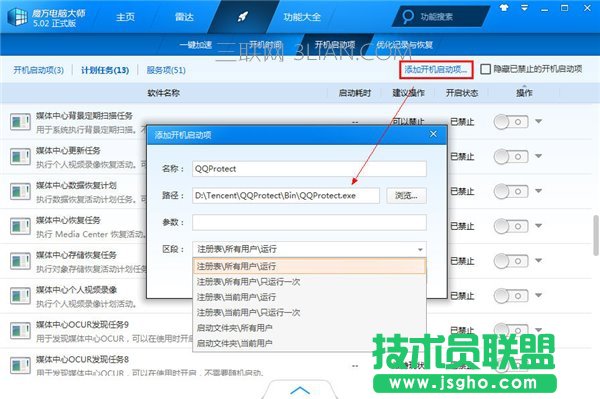The image size is (600, 399).
Task: Click the 魔方电脑大师 cube logo icon
Action: coord(18,16)
